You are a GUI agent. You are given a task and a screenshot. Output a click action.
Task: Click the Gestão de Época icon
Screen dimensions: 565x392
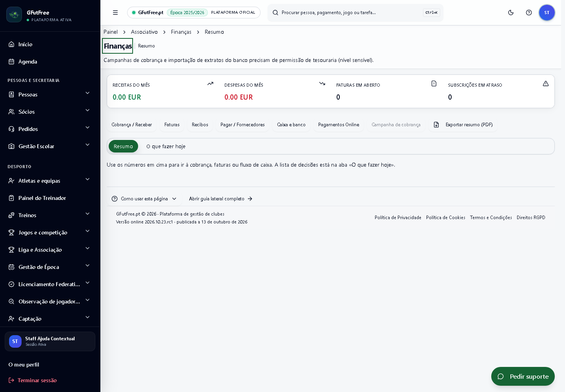[11, 267]
